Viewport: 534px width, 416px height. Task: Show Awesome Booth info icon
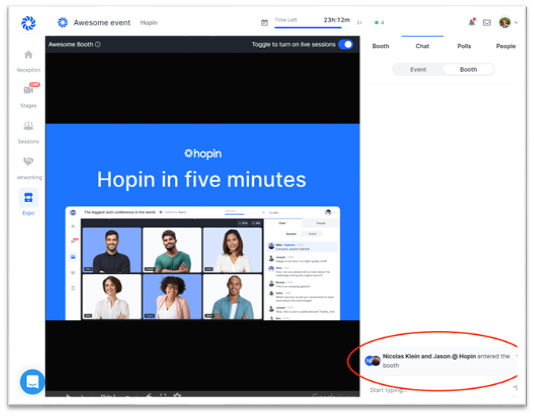(x=98, y=45)
